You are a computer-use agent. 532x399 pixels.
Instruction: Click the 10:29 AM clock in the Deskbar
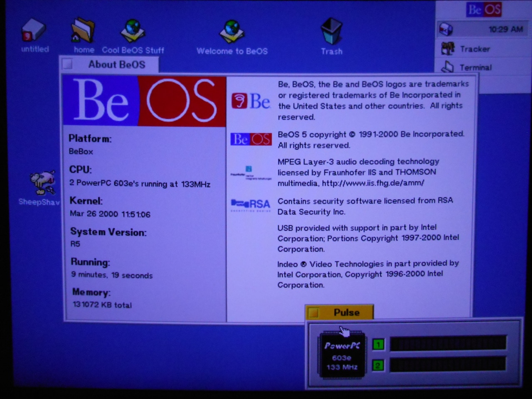505,30
